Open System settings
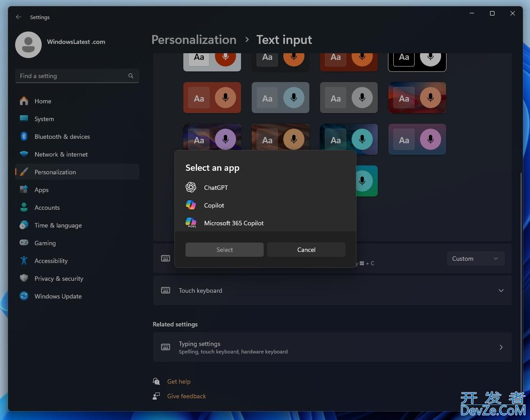This screenshot has width=530, height=420. click(x=77, y=119)
